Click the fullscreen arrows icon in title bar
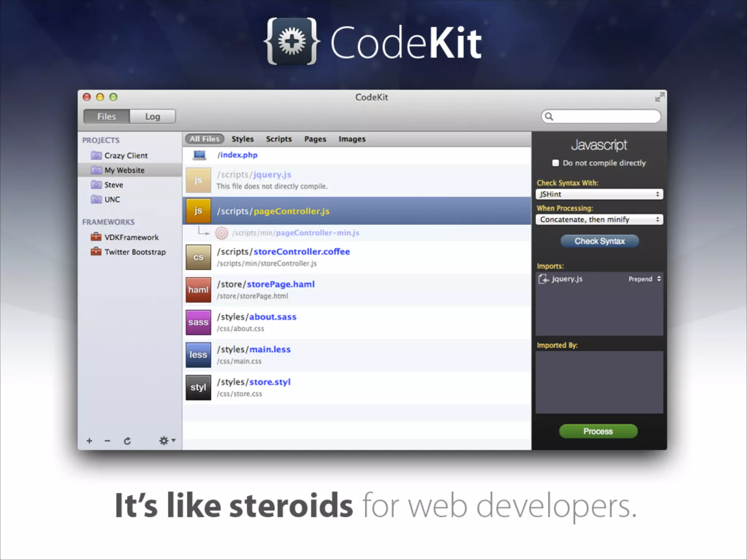 point(659,97)
